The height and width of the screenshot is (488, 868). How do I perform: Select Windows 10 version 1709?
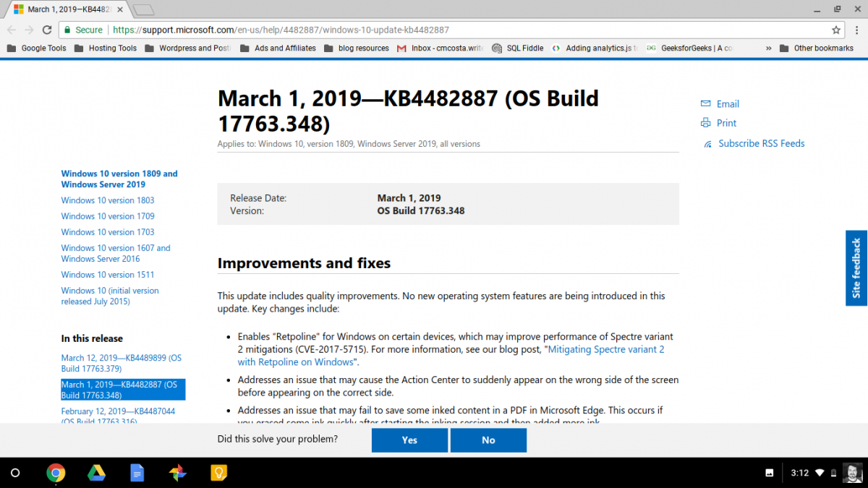pos(108,216)
